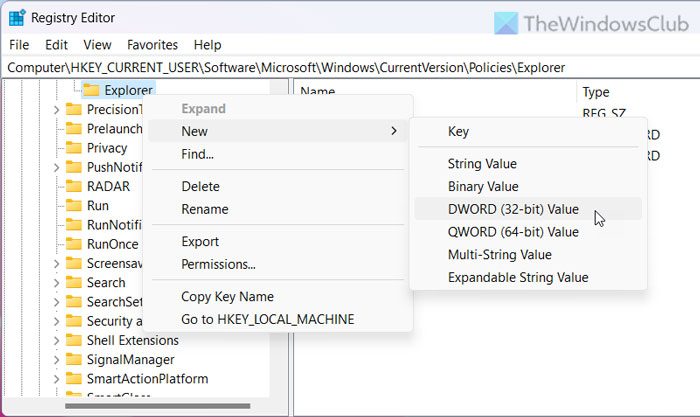
Task: Click the Explorer folder icon
Action: click(x=91, y=90)
